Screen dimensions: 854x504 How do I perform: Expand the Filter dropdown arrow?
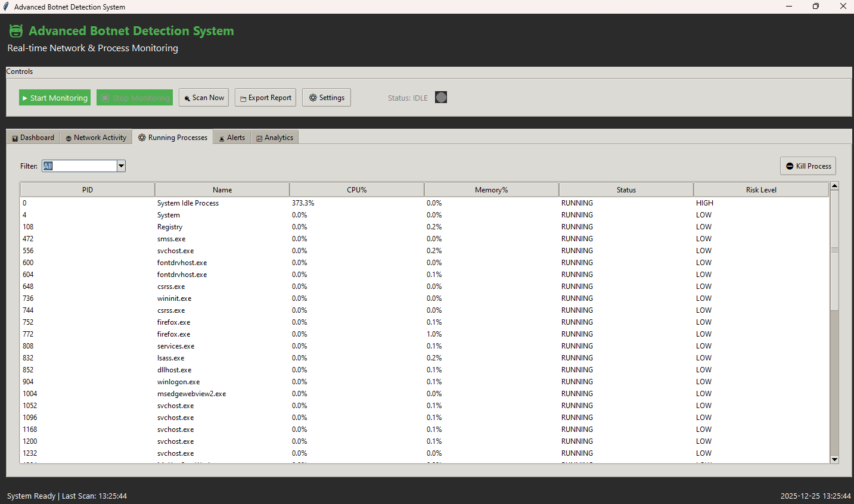[x=121, y=166]
